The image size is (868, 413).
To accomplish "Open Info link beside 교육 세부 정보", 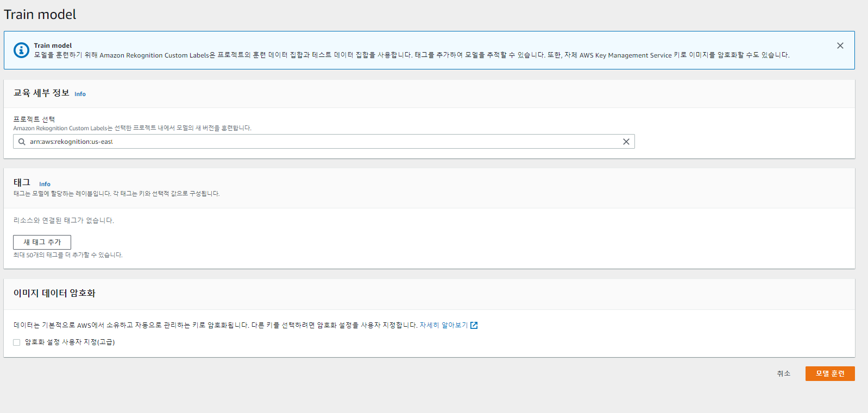I will point(80,94).
